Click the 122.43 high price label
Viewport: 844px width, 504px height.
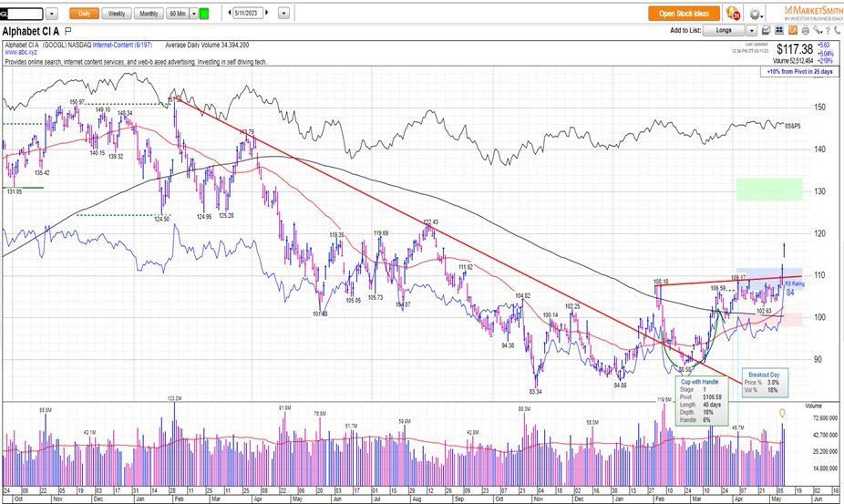point(430,221)
